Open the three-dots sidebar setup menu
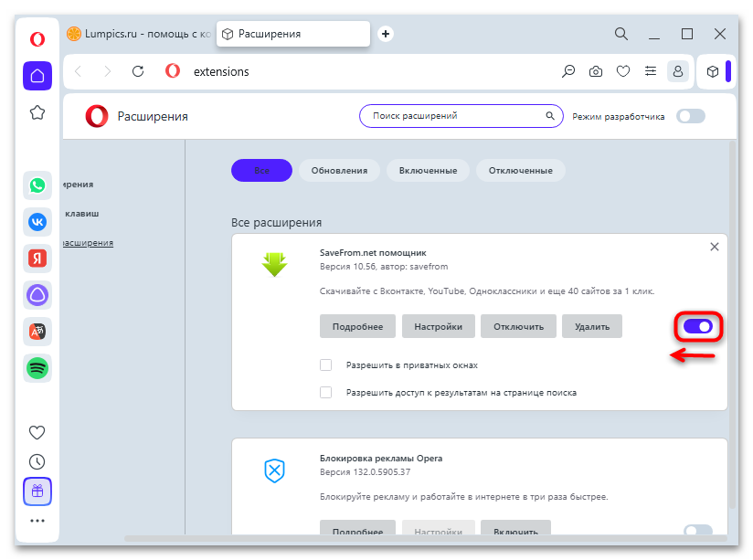 pos(37,521)
